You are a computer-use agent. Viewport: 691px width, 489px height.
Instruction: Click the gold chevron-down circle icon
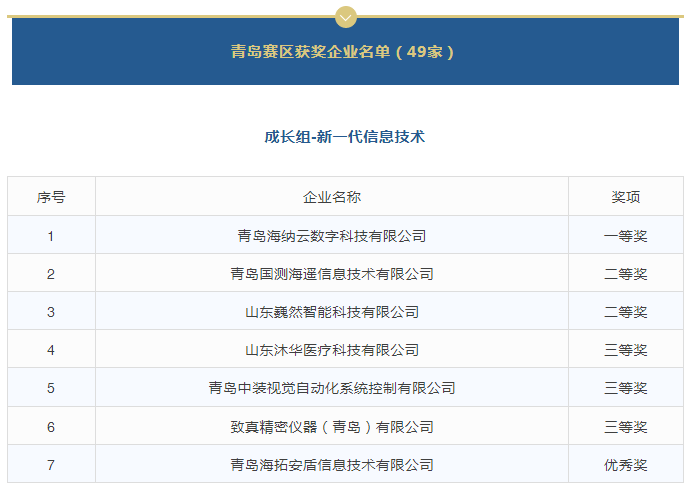click(346, 17)
